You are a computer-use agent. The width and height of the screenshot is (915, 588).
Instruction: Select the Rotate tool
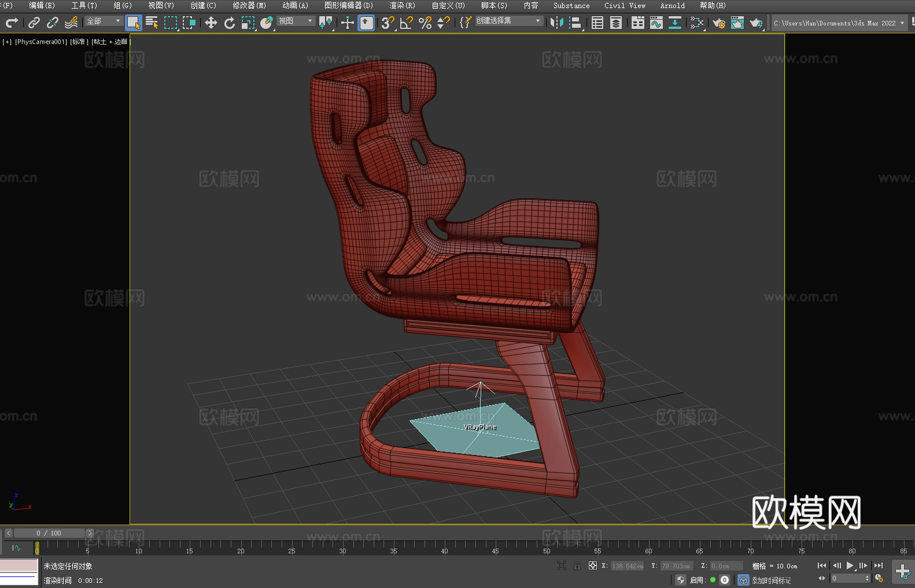230,23
